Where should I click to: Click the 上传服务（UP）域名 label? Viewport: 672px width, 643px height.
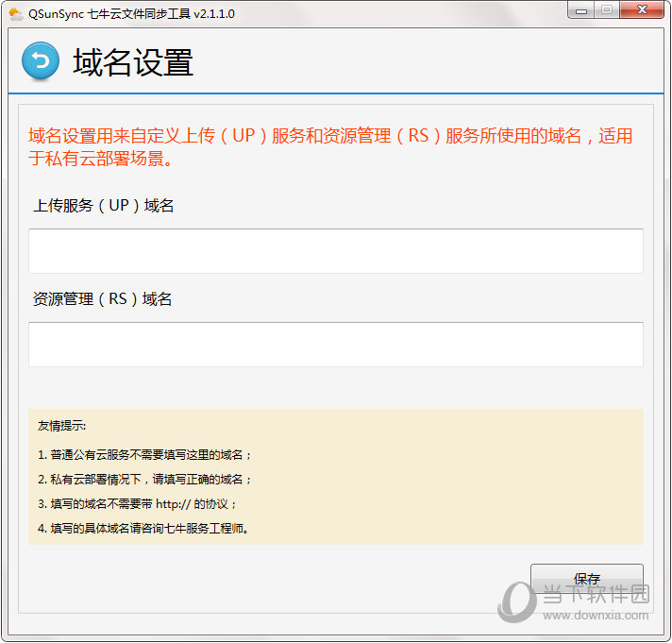pyautogui.click(x=103, y=206)
